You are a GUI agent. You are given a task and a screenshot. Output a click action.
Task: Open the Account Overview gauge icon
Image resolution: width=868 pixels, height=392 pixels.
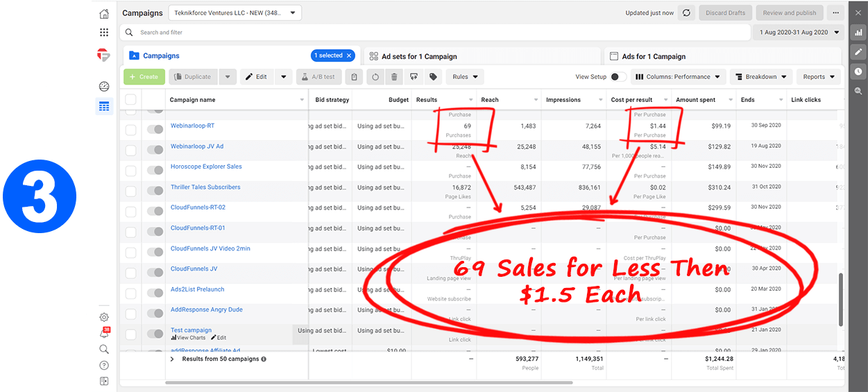click(104, 87)
